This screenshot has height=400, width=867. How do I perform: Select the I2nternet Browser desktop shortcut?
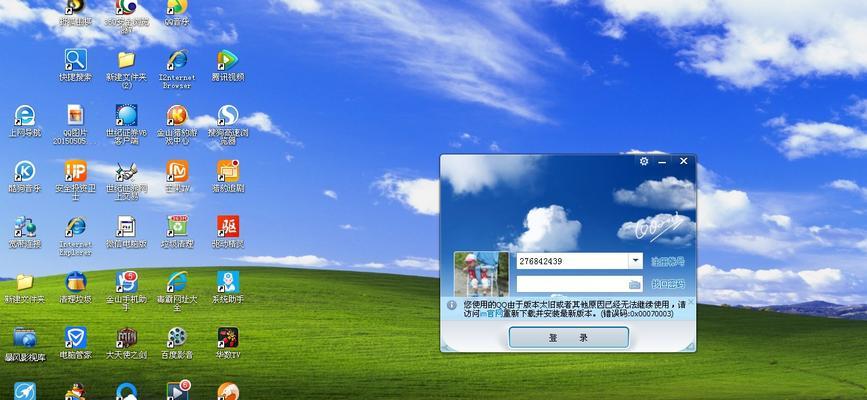point(177,69)
